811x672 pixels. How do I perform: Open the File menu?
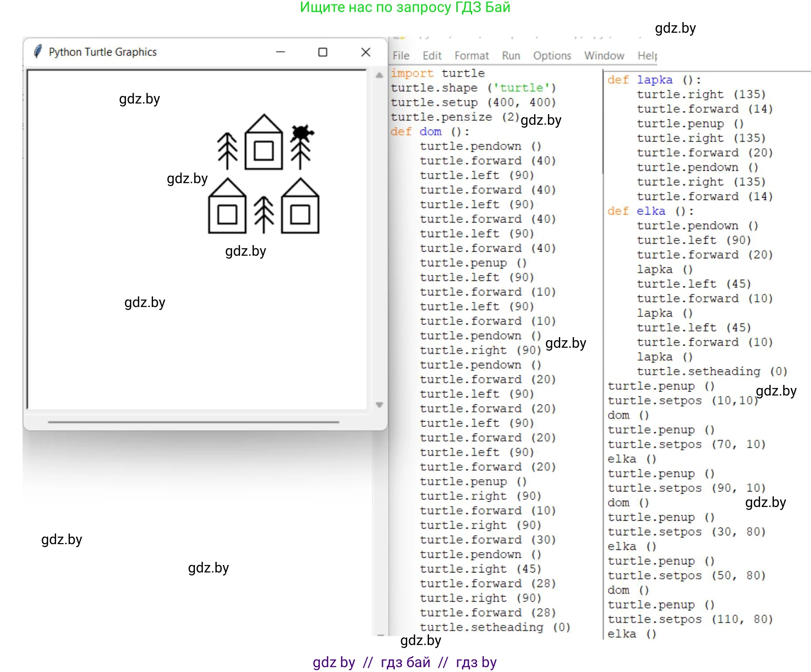click(401, 56)
